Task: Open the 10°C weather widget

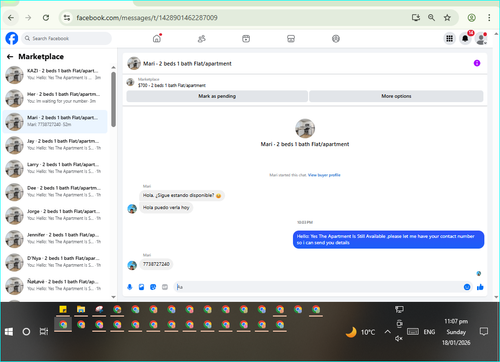Action: (360, 332)
